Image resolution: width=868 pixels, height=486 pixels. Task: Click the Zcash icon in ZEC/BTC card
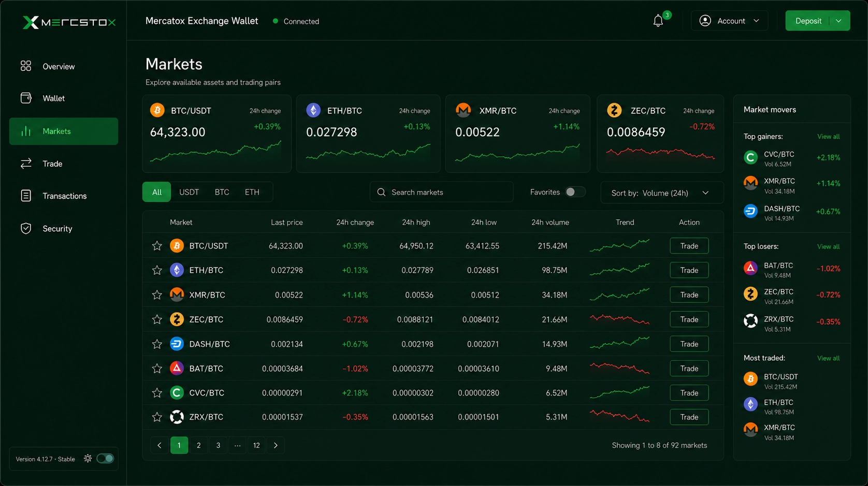click(614, 110)
